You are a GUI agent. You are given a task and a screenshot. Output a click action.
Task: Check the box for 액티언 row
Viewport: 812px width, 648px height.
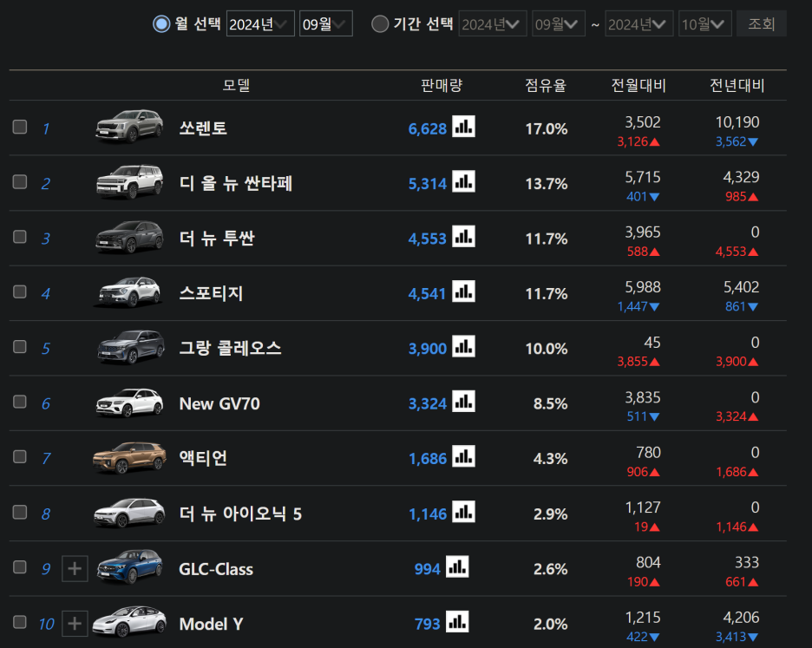click(x=20, y=456)
